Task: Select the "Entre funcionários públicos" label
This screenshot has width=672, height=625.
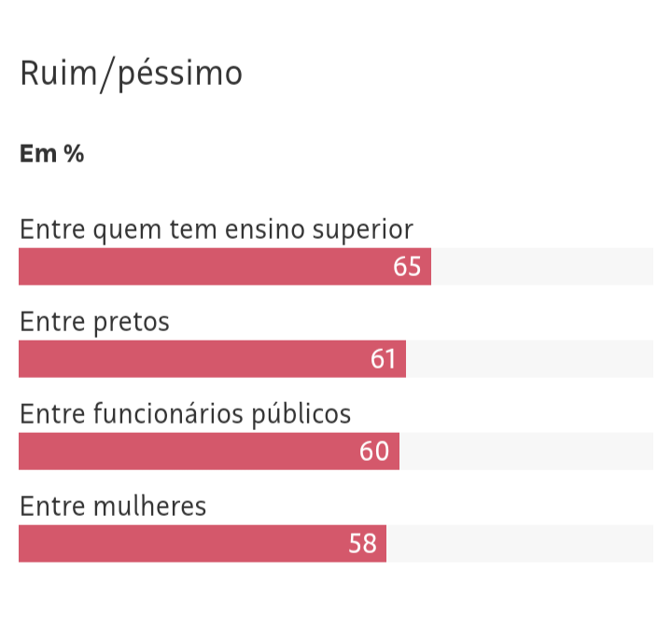Action: tap(185, 414)
